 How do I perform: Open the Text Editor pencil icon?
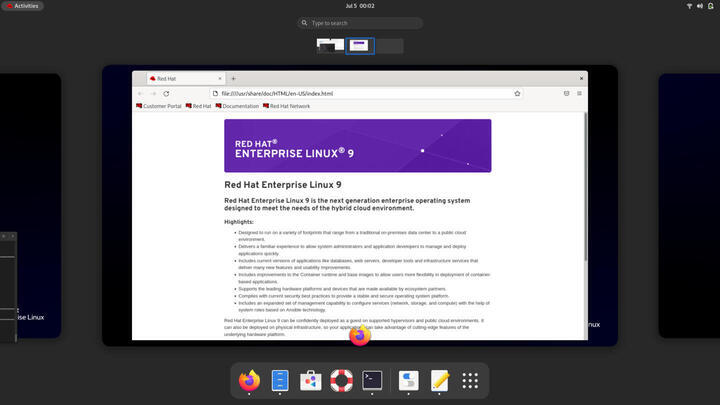point(439,381)
